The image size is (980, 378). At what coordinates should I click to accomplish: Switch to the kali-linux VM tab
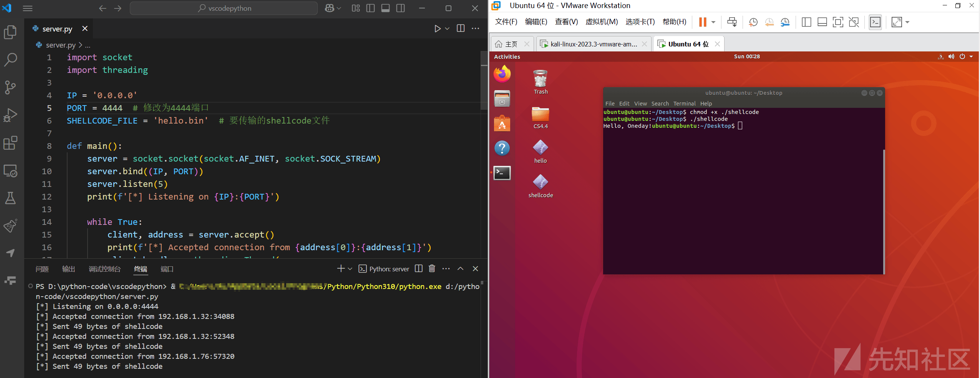[594, 44]
